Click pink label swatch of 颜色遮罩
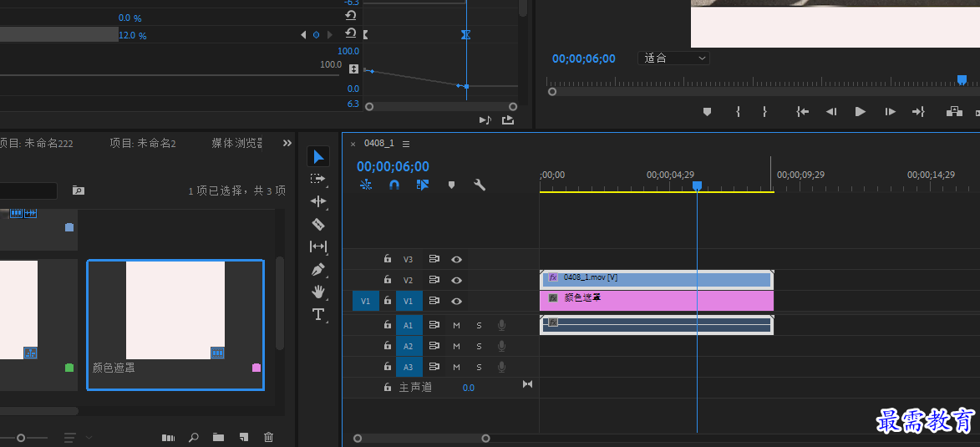The image size is (980, 447). click(x=256, y=368)
